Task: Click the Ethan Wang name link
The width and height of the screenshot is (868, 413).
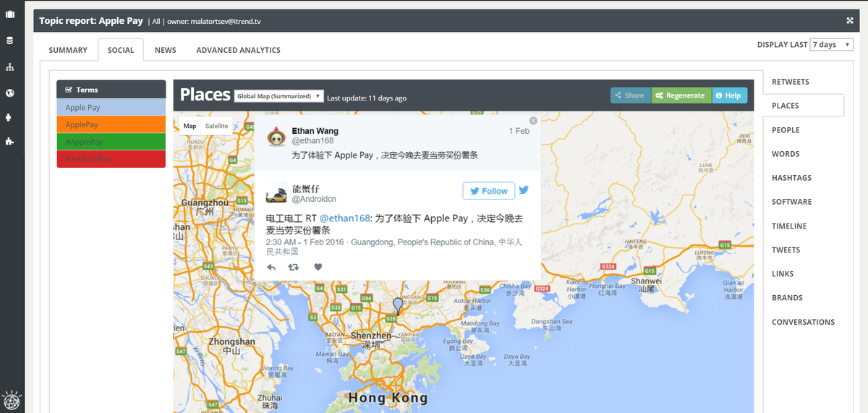Action: (x=315, y=131)
